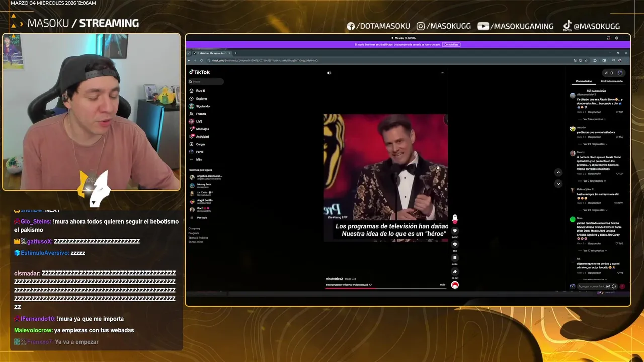
Task: Focus the Buscar search field
Action: pyautogui.click(x=206, y=82)
